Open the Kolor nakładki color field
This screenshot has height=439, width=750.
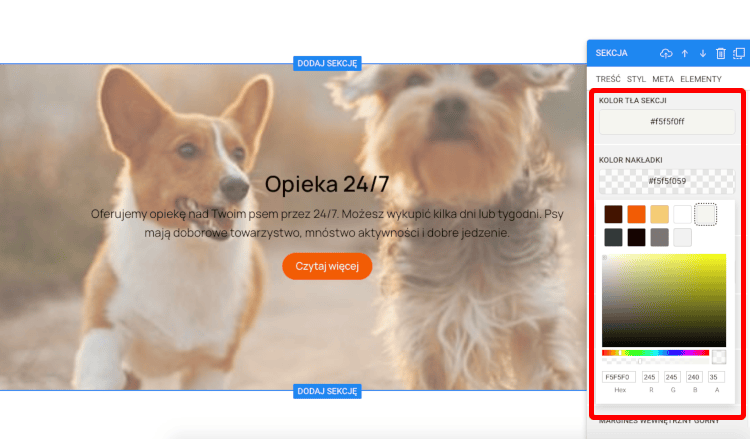667,181
